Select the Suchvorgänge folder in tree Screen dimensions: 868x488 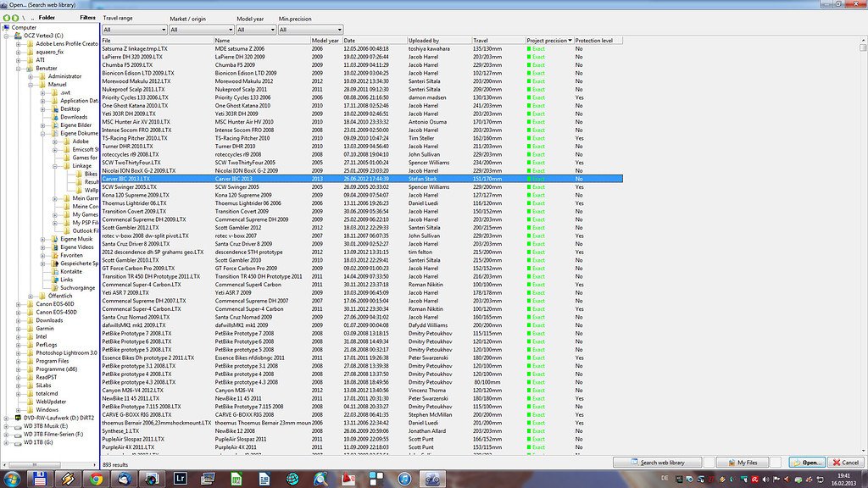pyautogui.click(x=77, y=288)
